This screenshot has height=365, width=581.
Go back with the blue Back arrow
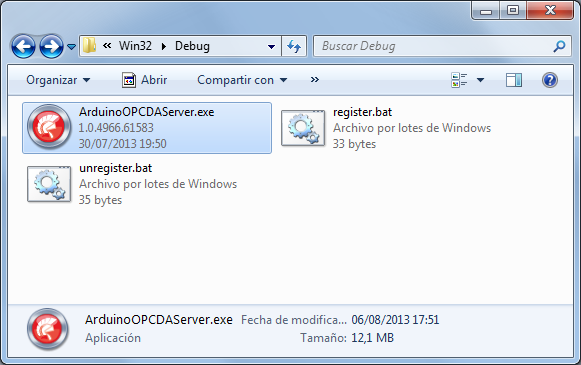[23, 46]
